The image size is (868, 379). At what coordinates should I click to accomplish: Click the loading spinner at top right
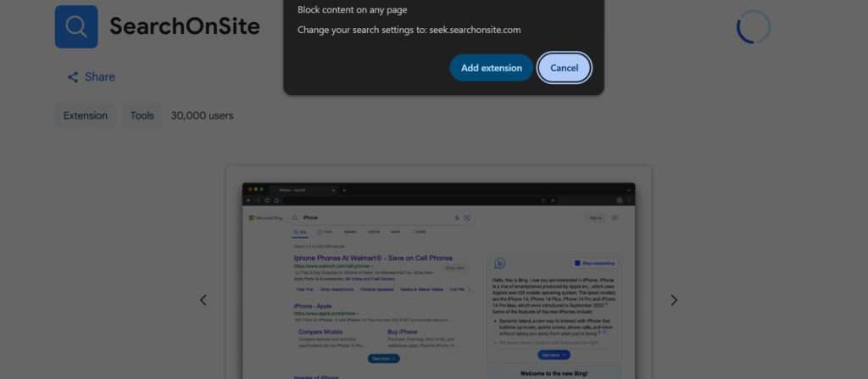[x=754, y=26]
